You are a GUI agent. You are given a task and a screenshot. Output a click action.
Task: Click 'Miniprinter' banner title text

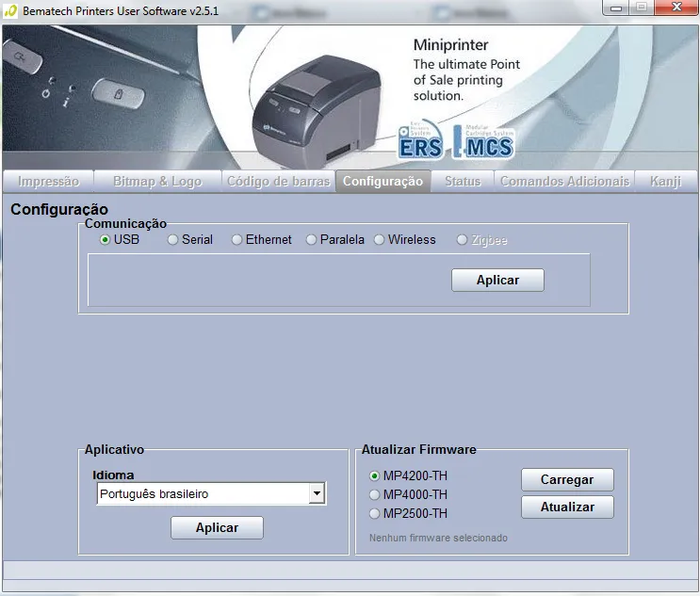[x=451, y=44]
